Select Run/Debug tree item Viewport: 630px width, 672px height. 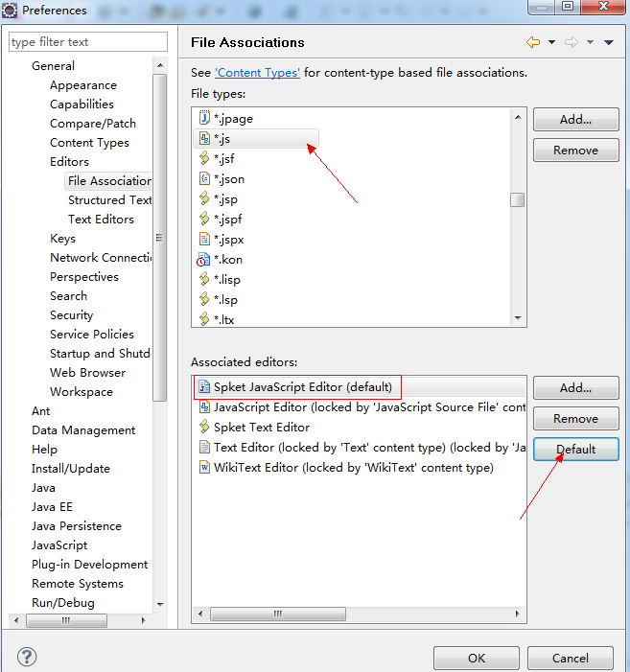(x=63, y=603)
